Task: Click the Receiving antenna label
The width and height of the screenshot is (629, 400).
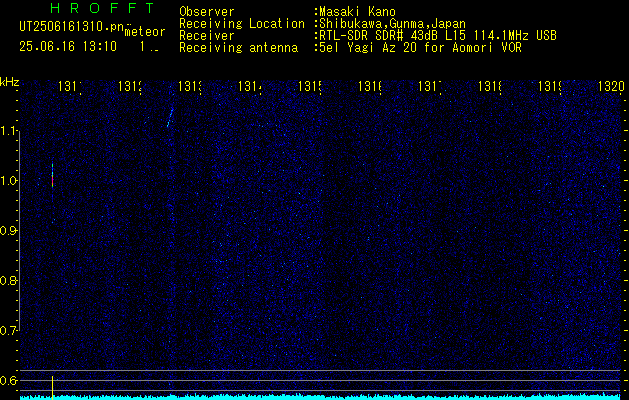Action: click(238, 48)
